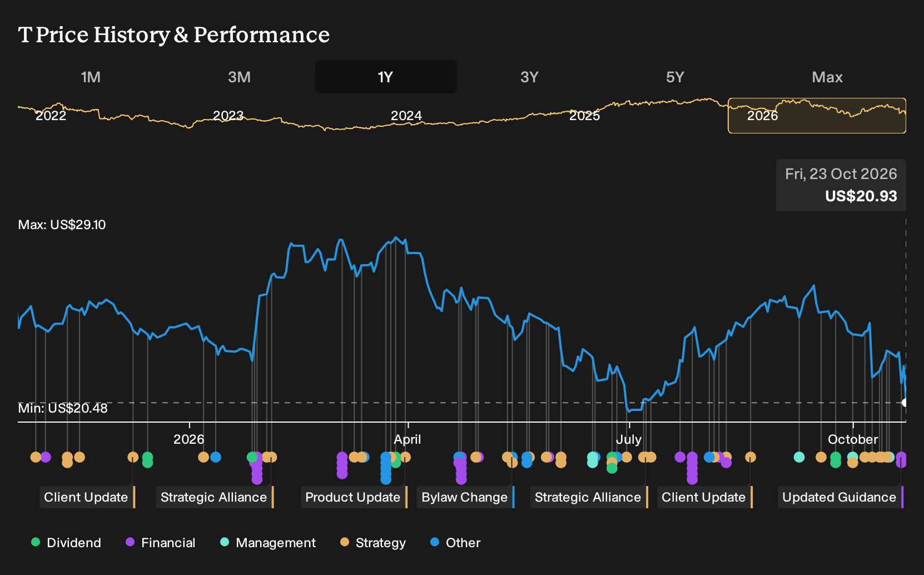Click the Strategy dot between lone cyan and October green
This screenshot has width=924, height=575.
821,457
